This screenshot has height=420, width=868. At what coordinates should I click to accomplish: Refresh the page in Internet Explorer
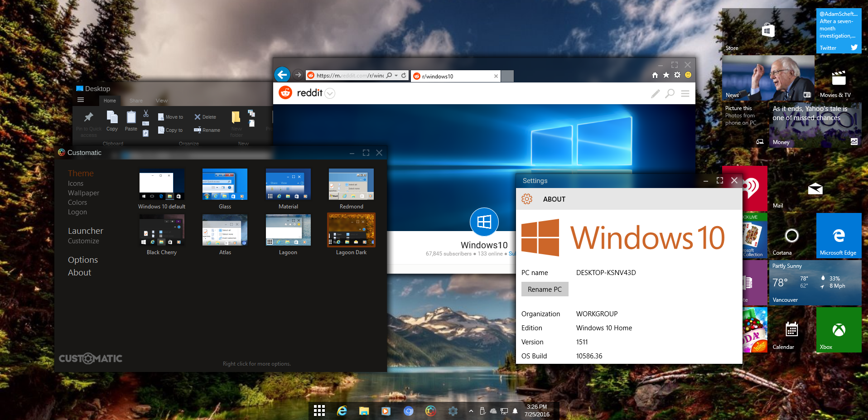pyautogui.click(x=404, y=76)
